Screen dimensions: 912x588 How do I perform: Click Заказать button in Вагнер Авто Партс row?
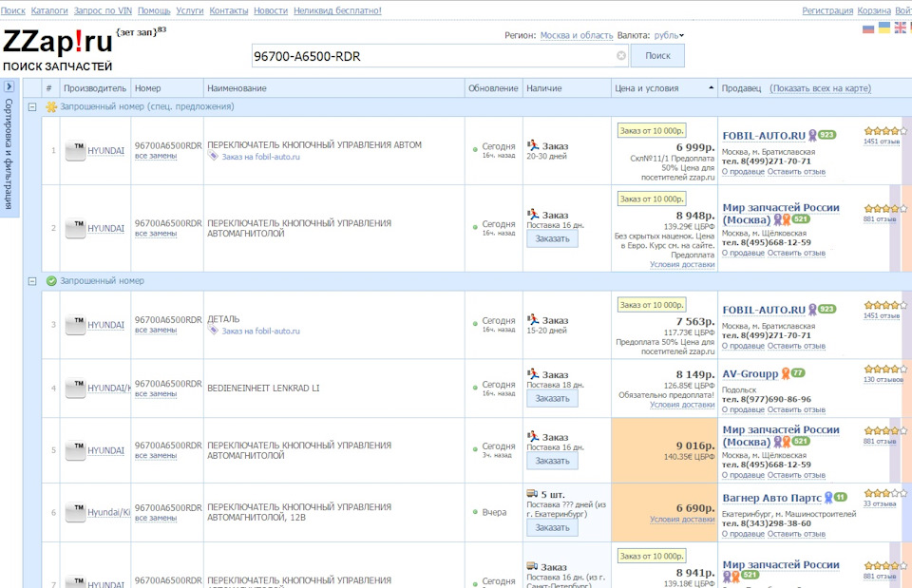tap(552, 527)
